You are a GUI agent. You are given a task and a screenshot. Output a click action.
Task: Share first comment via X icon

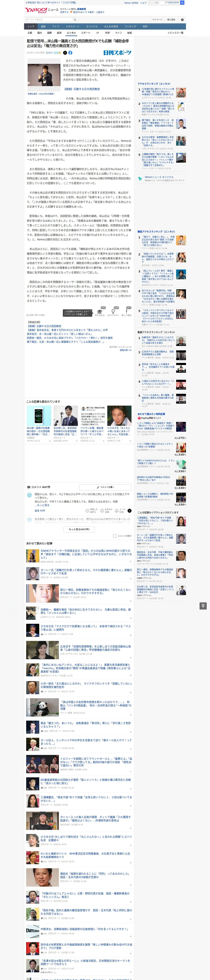[130, 511]
